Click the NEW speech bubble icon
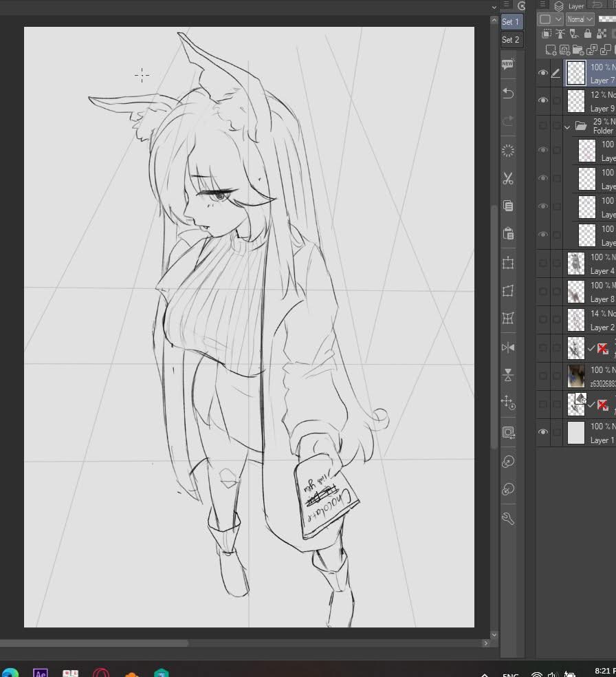The height and width of the screenshot is (677, 616). tap(508, 65)
